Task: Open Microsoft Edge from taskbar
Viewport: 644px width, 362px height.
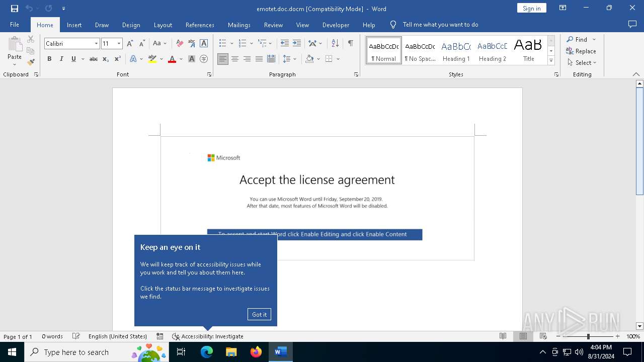Action: [207, 352]
